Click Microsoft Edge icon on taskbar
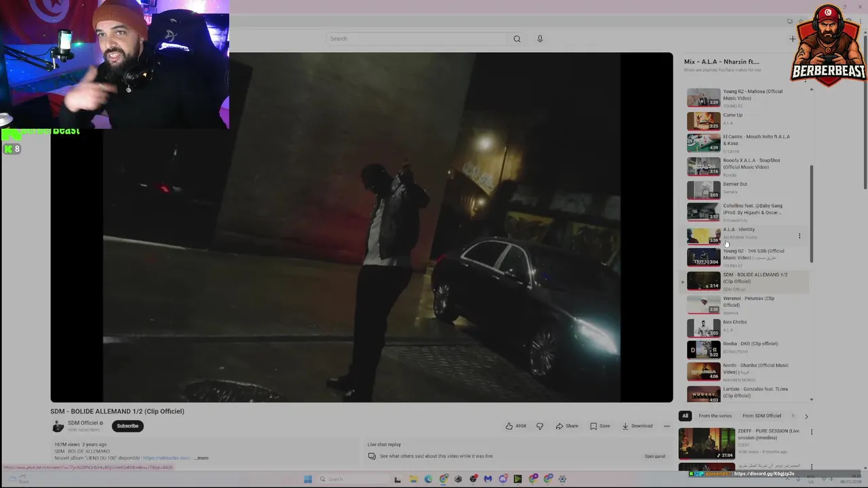Viewport: 868px width, 488px height. click(428, 479)
